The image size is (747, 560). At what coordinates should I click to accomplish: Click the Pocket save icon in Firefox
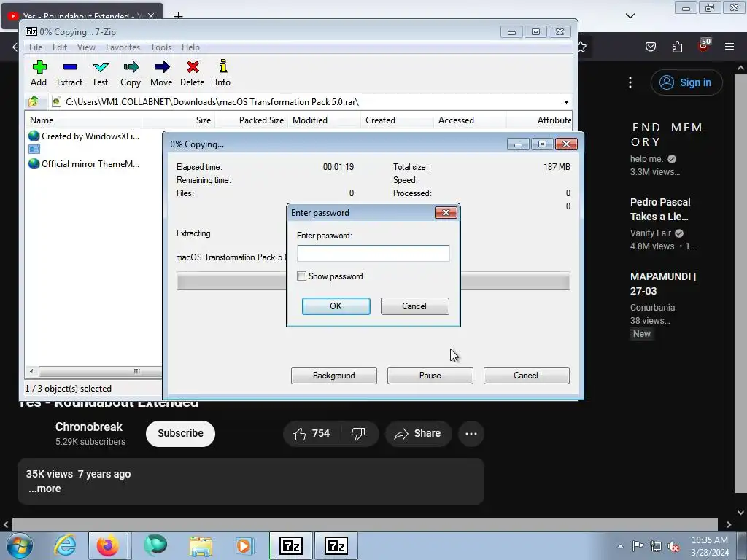click(651, 47)
